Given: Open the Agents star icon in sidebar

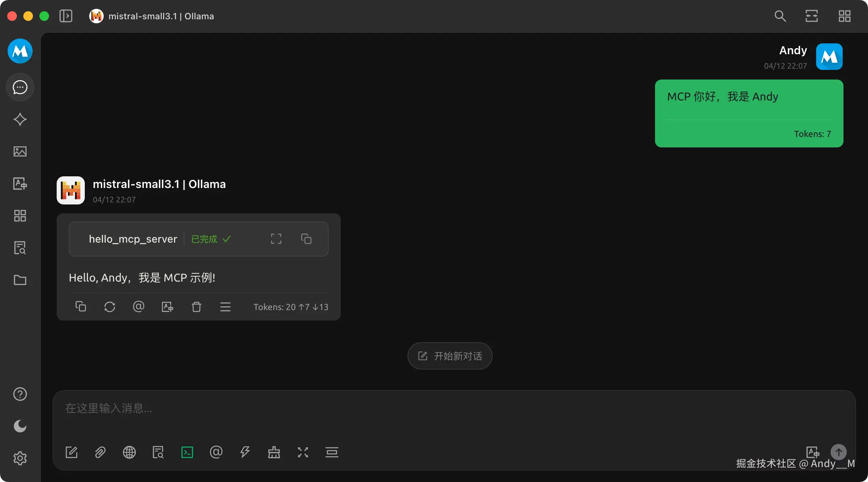Looking at the screenshot, I should 20,119.
